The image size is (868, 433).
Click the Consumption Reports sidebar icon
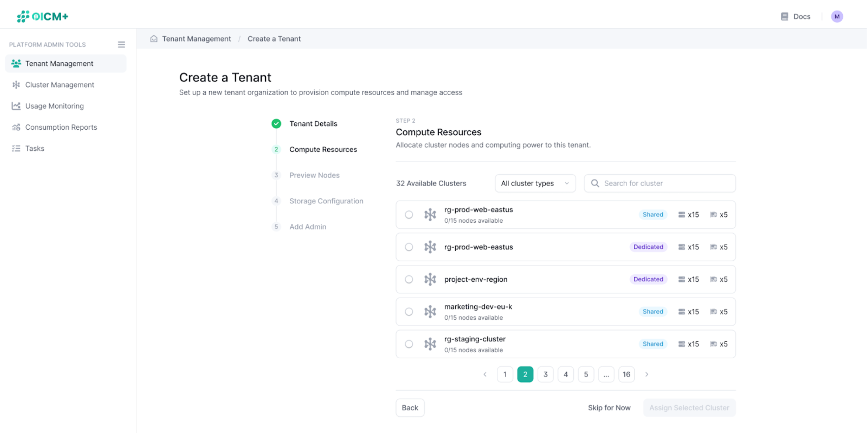click(16, 127)
